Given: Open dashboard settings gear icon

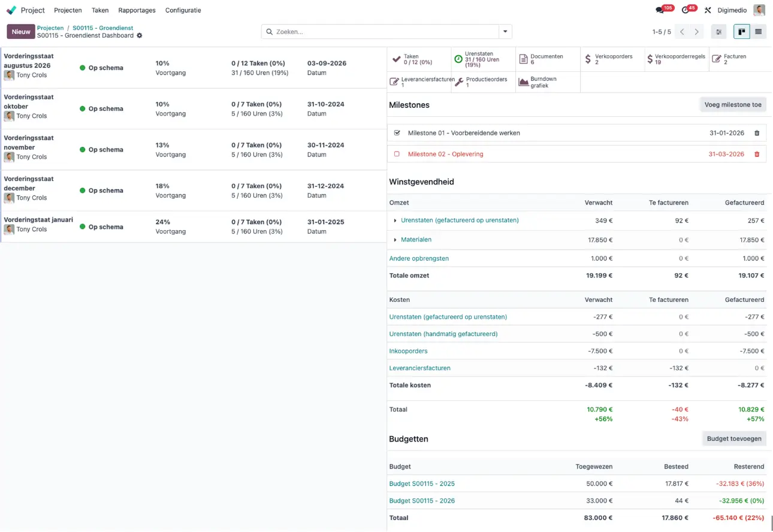Looking at the screenshot, I should pos(140,35).
